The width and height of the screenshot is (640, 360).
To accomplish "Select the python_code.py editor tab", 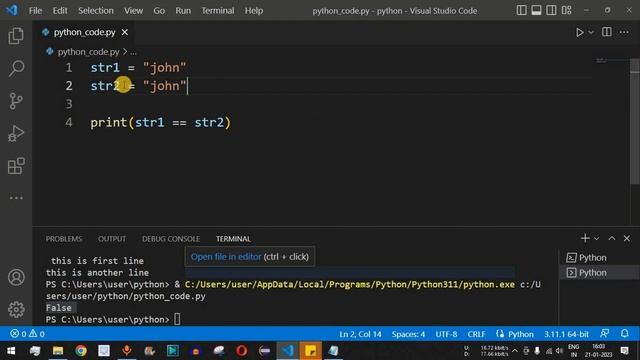I will (x=84, y=32).
